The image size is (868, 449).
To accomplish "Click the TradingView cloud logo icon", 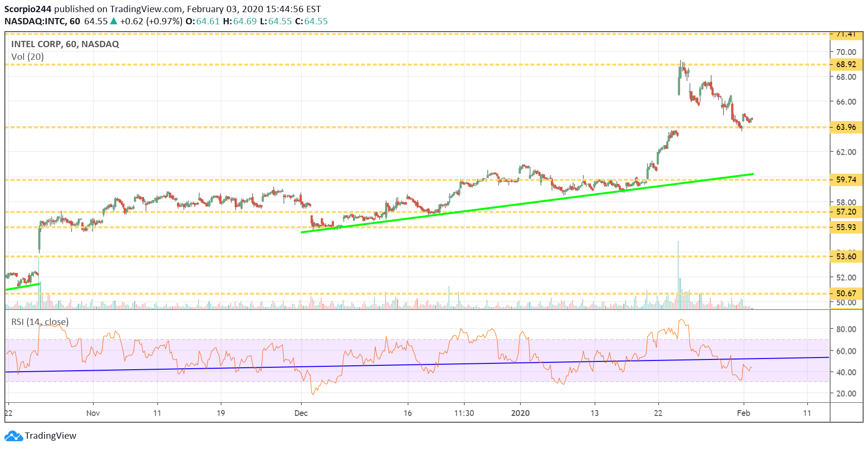I will pos(14,436).
